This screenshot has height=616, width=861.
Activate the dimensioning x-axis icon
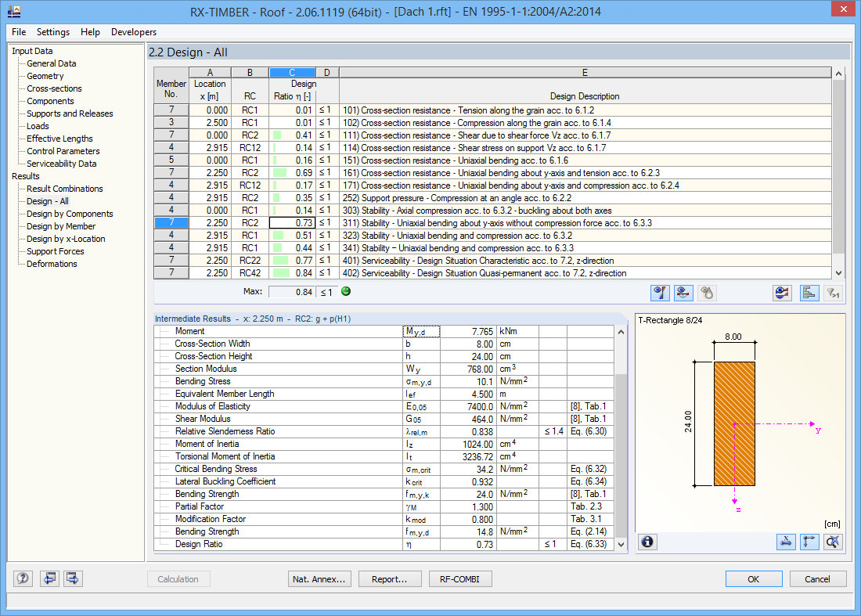pyautogui.click(x=786, y=542)
